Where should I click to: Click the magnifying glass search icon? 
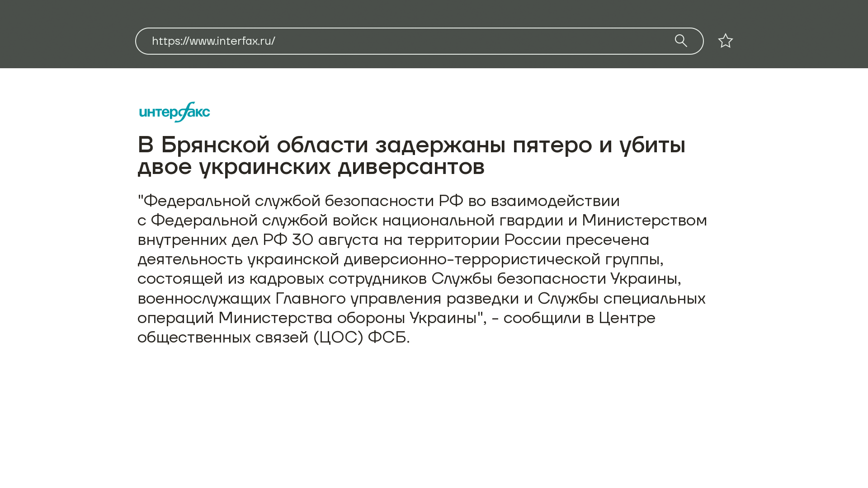point(681,41)
